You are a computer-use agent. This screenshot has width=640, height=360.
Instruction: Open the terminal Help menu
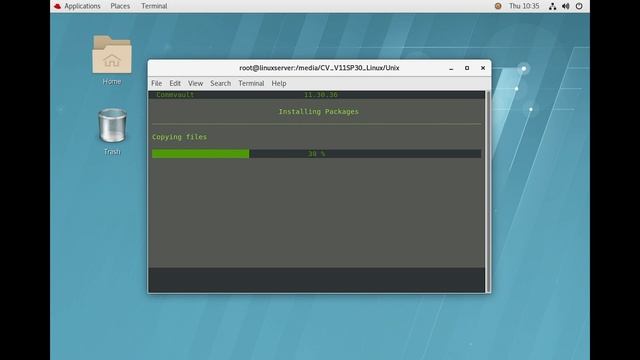tap(279, 83)
